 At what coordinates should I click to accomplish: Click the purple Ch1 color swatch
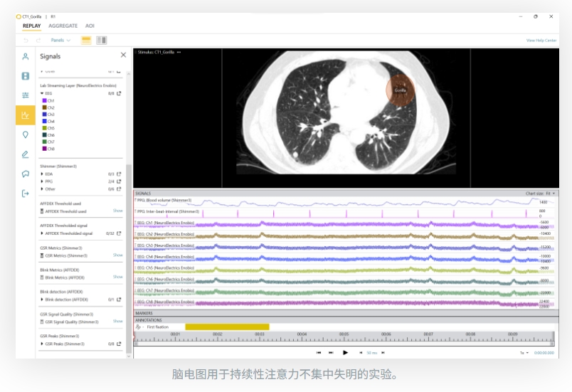[x=45, y=101]
